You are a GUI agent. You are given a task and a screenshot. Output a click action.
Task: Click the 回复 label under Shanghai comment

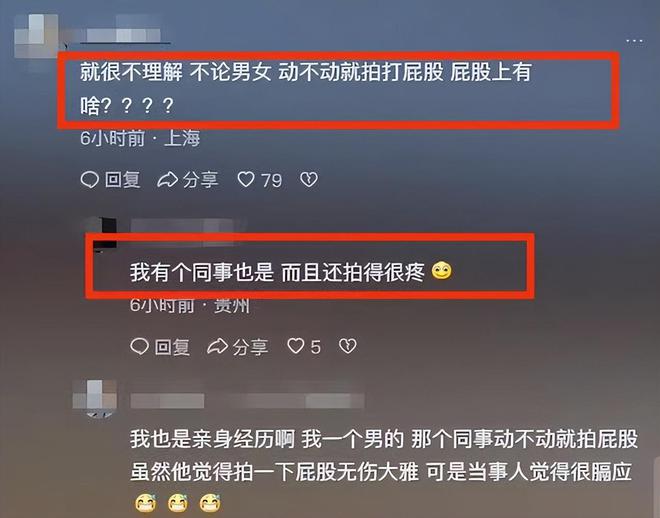coord(122,180)
